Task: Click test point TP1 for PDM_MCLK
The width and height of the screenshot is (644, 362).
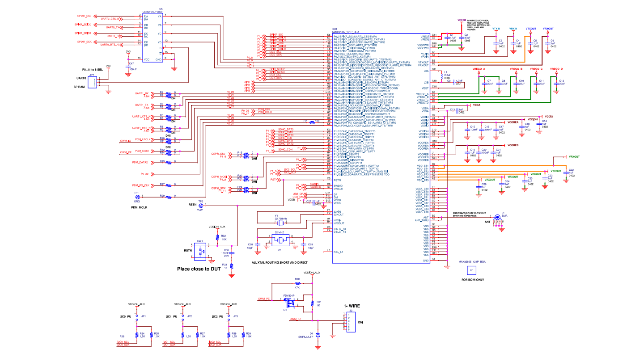Action: click(137, 197)
